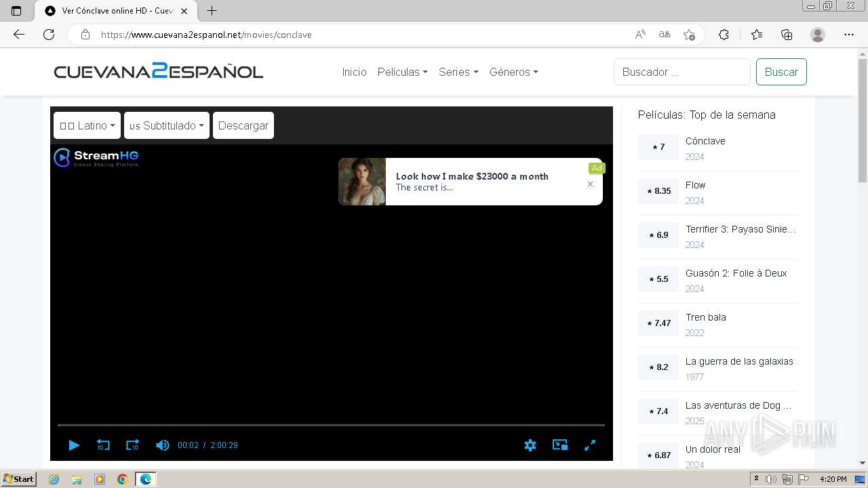The image size is (868, 488).
Task: Open Las aventuras de Dog link
Action: [738, 405]
